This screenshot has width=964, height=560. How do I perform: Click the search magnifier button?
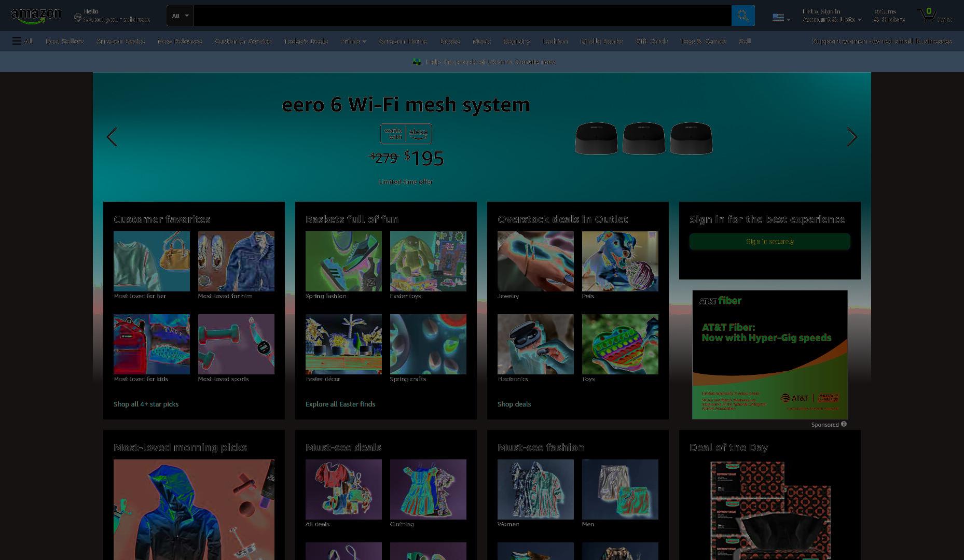click(x=743, y=16)
